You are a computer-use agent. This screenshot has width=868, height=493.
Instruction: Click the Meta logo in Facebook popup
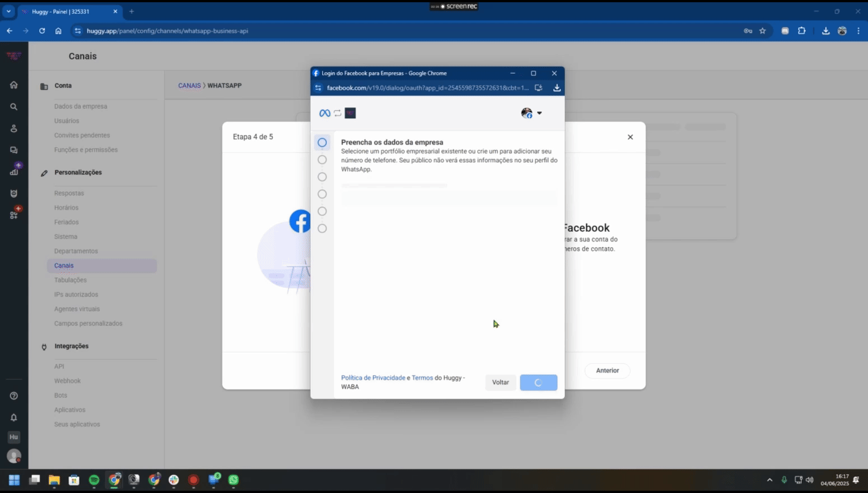[325, 113]
